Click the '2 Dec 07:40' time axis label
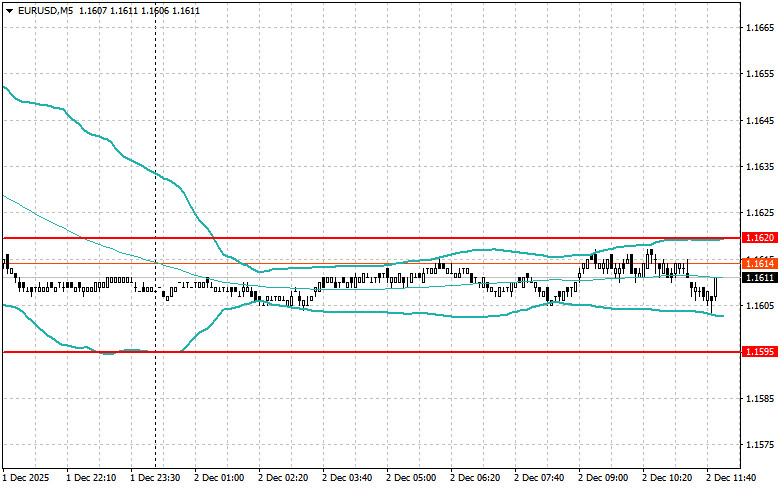Screen dimensions: 781x489 tap(539, 478)
